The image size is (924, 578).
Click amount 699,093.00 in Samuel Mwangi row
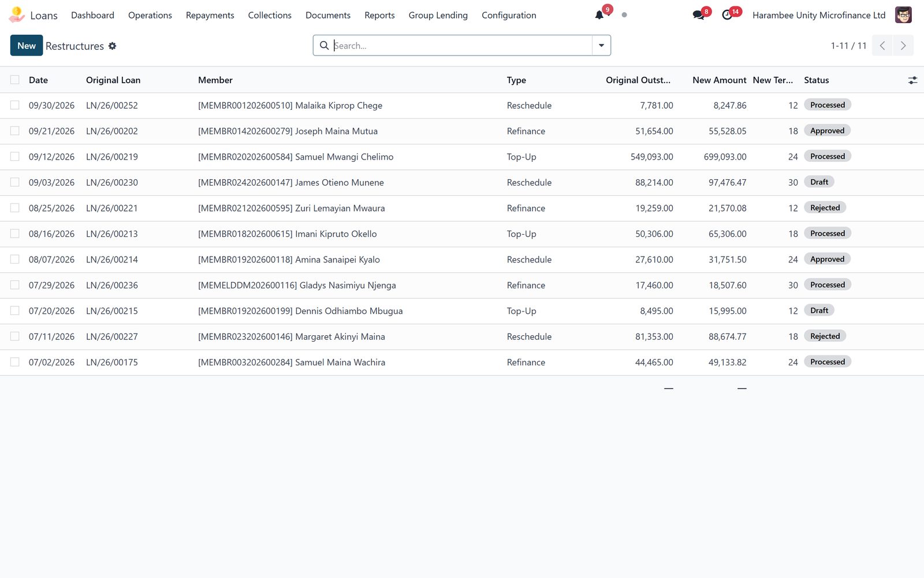point(725,157)
